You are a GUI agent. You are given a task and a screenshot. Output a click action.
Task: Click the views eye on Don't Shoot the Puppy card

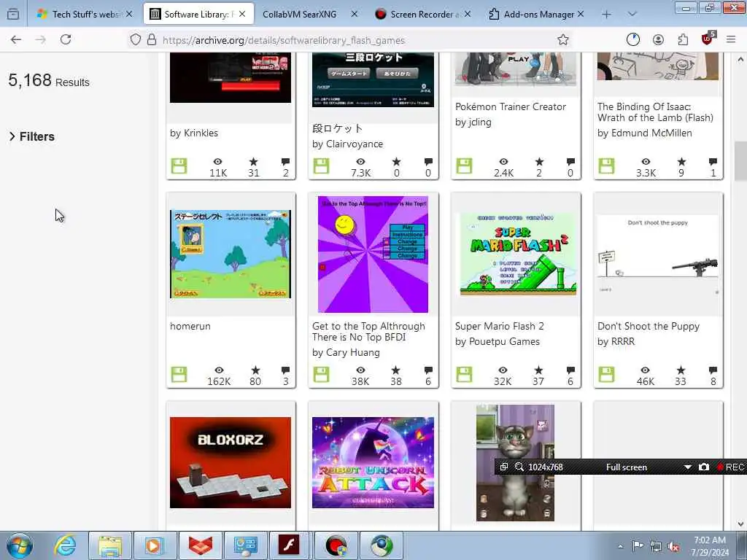point(645,370)
